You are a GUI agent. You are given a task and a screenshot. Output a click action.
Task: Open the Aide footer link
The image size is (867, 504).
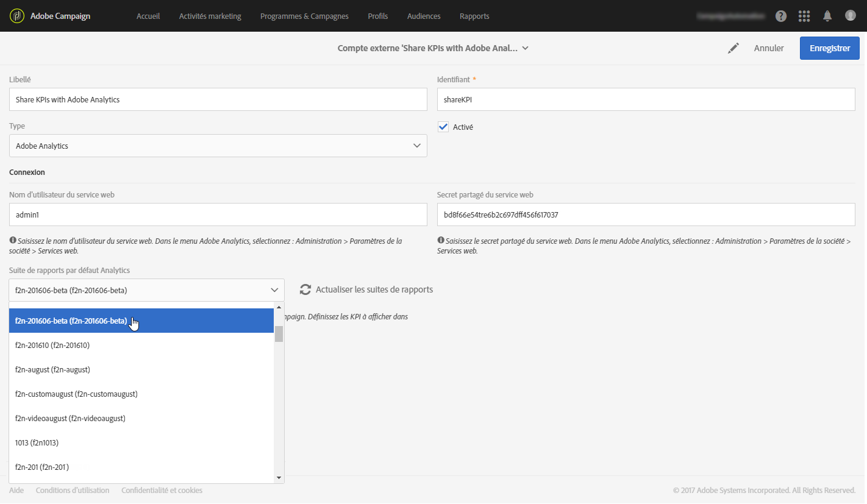tap(16, 490)
